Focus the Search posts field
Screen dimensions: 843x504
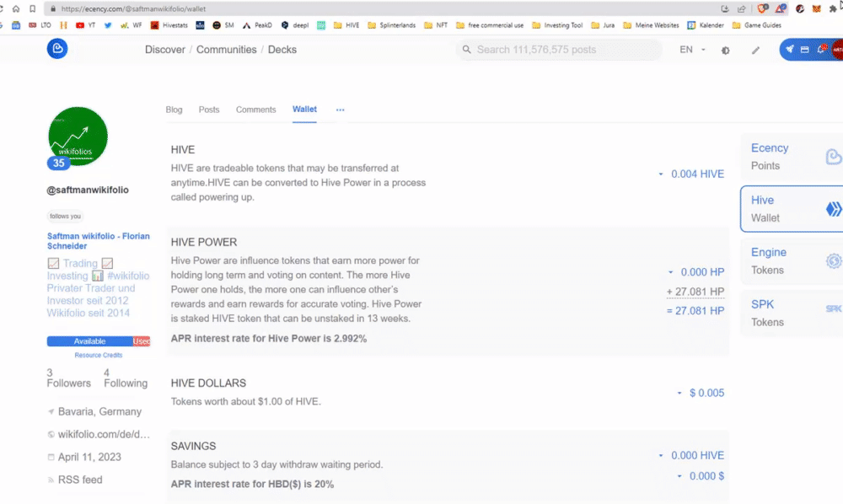(559, 50)
